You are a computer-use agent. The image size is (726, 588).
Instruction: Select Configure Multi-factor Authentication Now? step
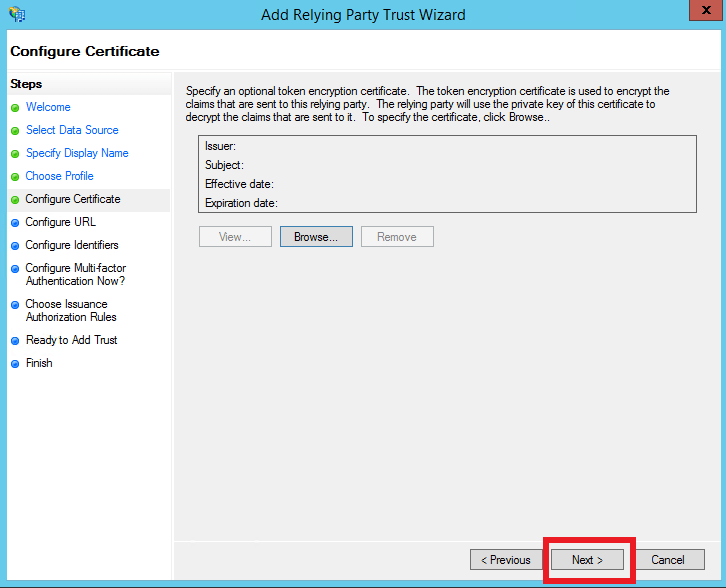(x=75, y=275)
